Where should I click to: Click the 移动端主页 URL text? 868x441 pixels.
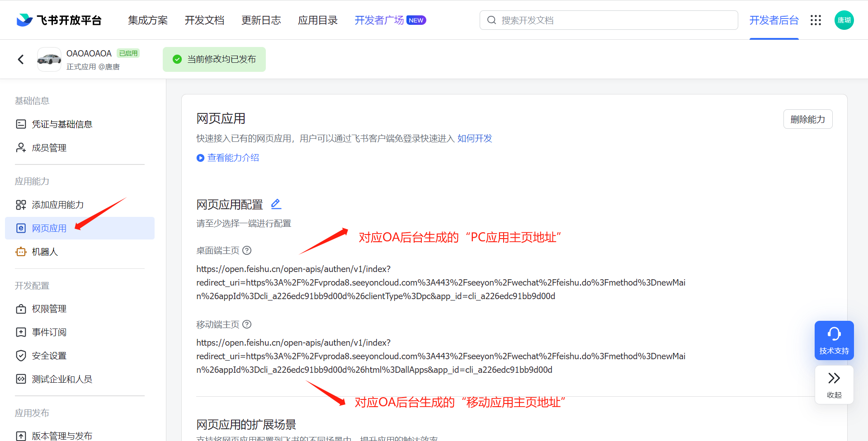tap(441, 356)
